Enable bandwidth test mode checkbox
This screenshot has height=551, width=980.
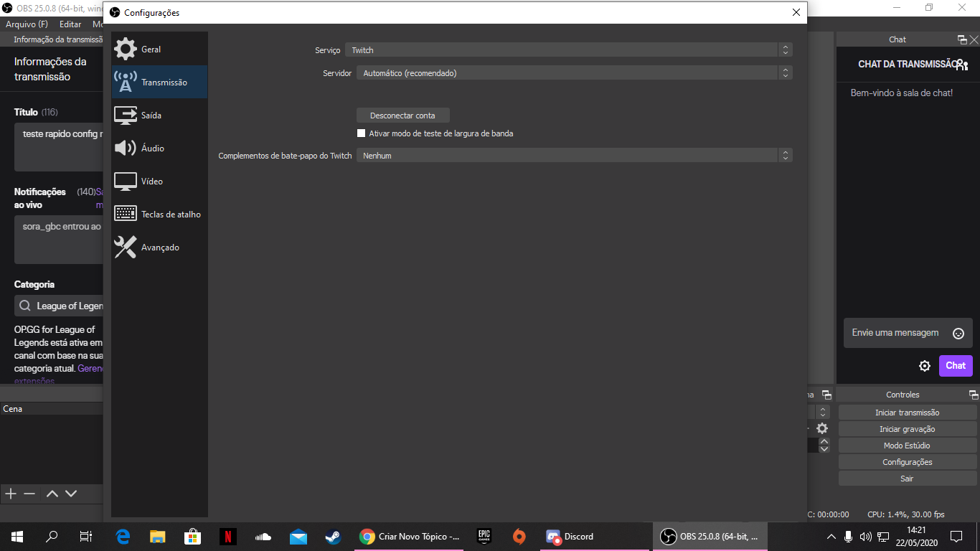pyautogui.click(x=362, y=133)
